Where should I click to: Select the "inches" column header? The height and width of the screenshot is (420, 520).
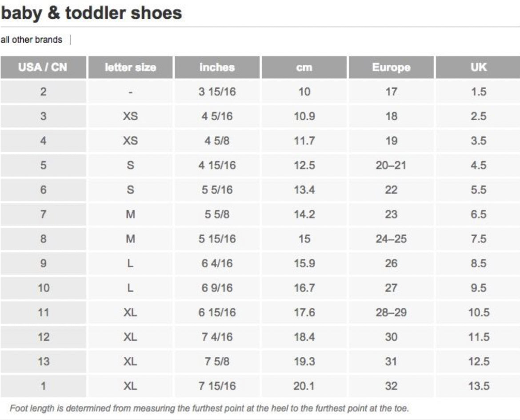[x=217, y=67]
